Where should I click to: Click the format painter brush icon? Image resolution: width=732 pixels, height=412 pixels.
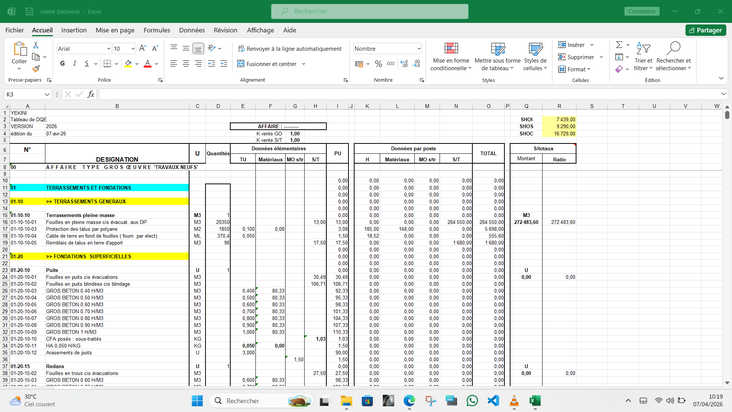tap(37, 70)
